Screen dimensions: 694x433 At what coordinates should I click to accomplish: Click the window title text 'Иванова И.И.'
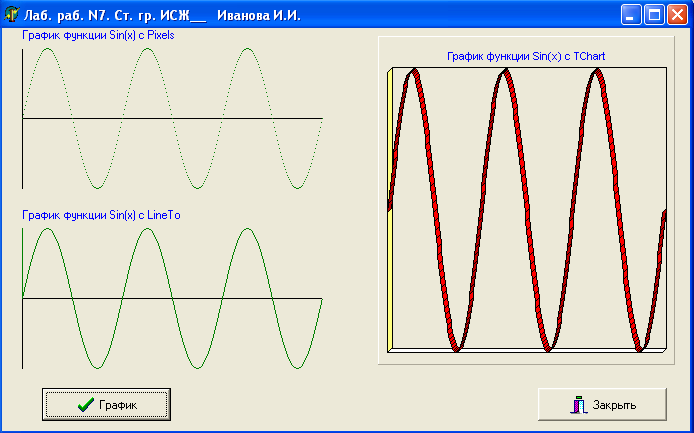(x=259, y=16)
